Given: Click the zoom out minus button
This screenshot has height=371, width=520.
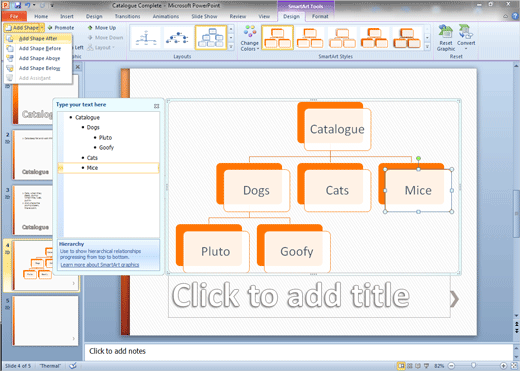Looking at the screenshot, I should pyautogui.click(x=451, y=366).
